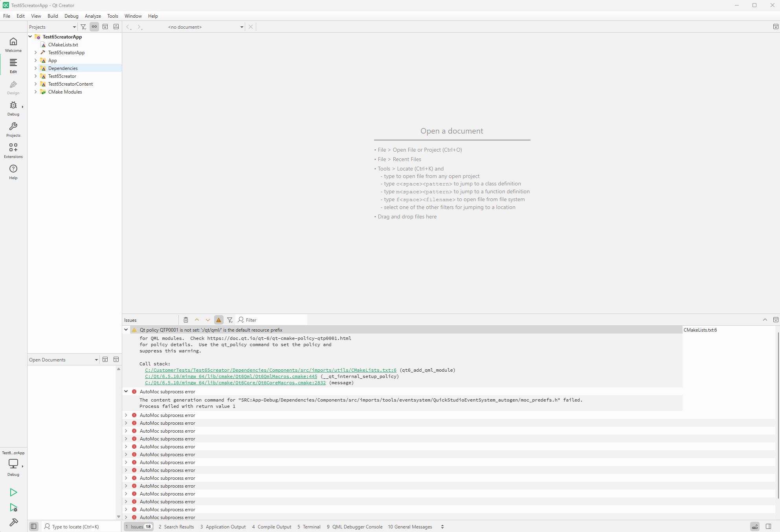Viewport: 780px width, 532px height.
Task: Click the Start Debugging run icon
Action: click(x=13, y=507)
